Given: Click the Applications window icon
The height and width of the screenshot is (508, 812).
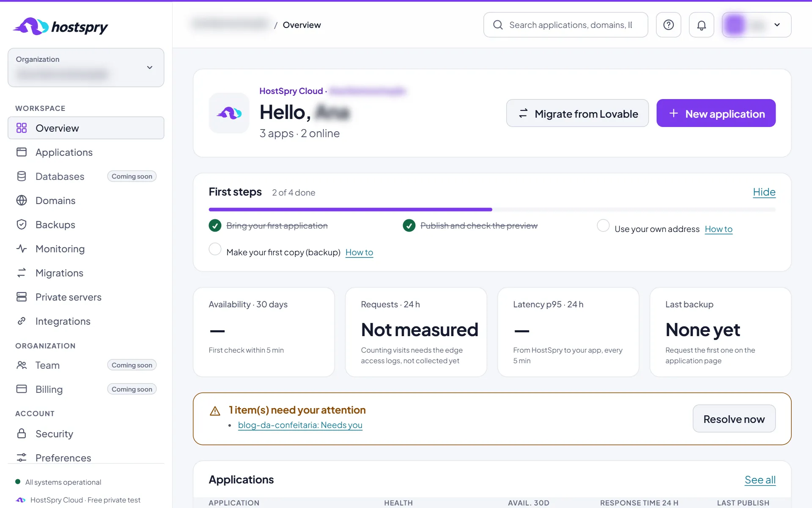Looking at the screenshot, I should click(x=22, y=152).
